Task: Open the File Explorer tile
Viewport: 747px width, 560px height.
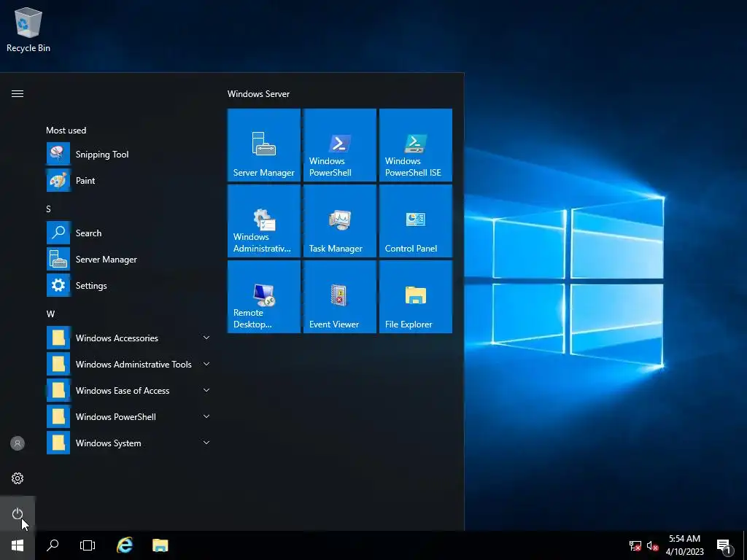Action: click(x=415, y=297)
